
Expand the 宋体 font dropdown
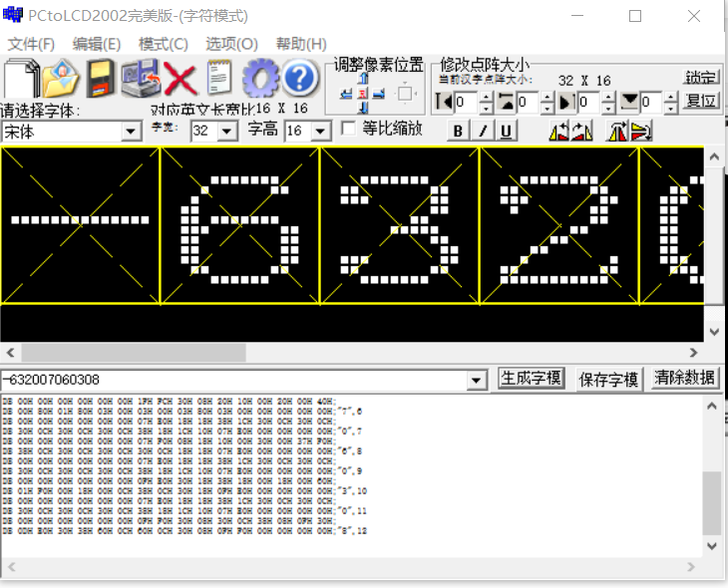tap(131, 132)
